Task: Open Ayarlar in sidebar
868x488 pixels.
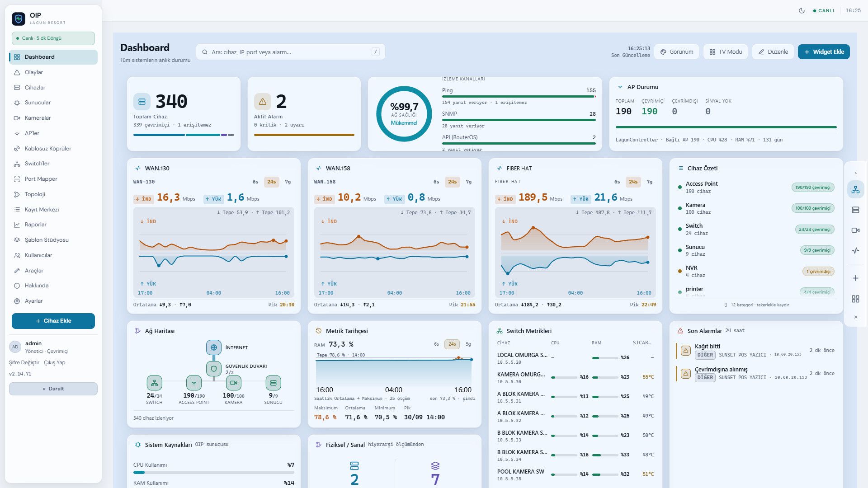Action: point(53,301)
